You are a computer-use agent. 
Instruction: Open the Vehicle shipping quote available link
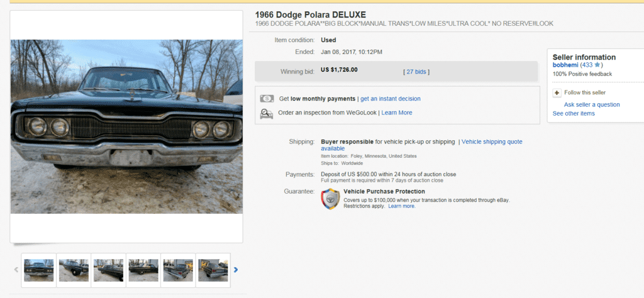click(422, 145)
